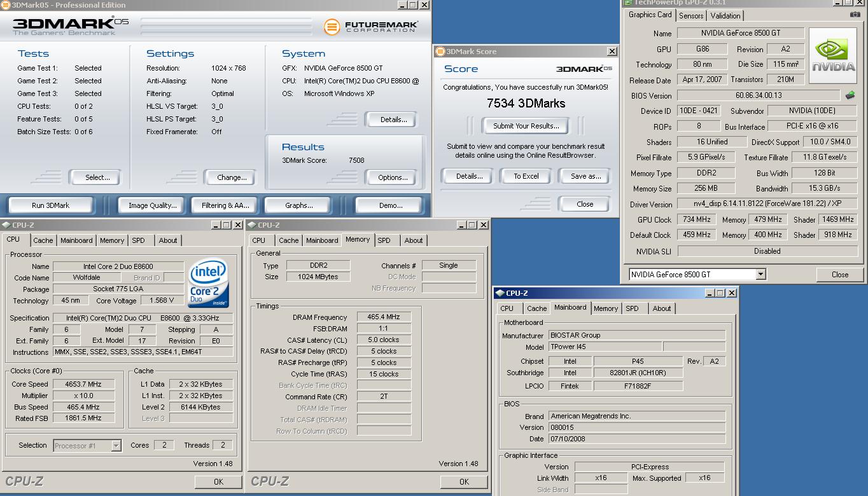Click the NVIDIA logo in GPU-Z
The width and height of the screenshot is (868, 496).
point(834,56)
